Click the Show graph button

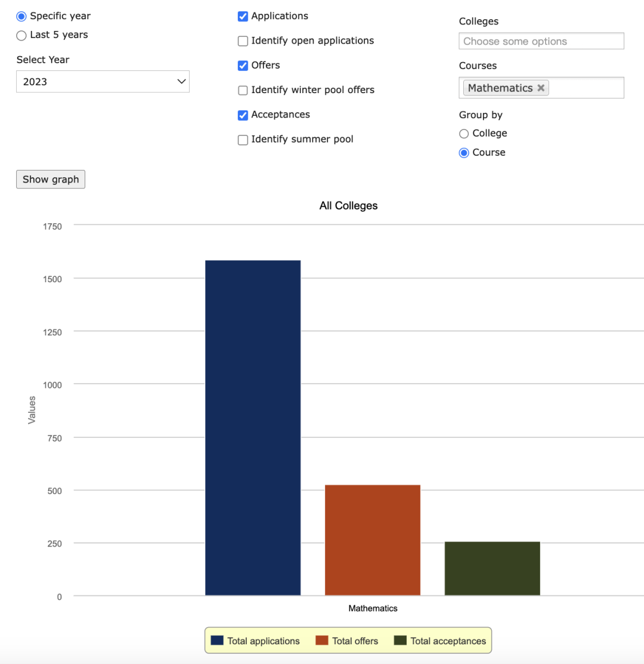(x=50, y=179)
